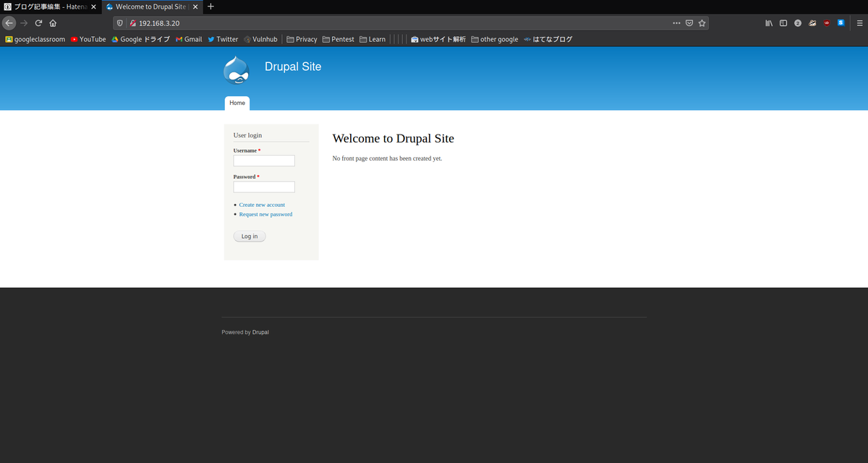Save page to Pocket

(689, 22)
